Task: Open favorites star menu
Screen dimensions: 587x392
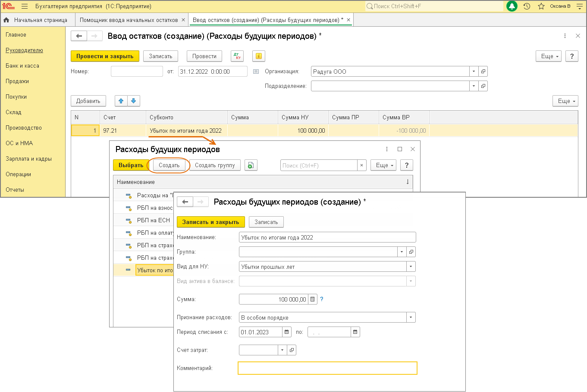Action: point(541,6)
